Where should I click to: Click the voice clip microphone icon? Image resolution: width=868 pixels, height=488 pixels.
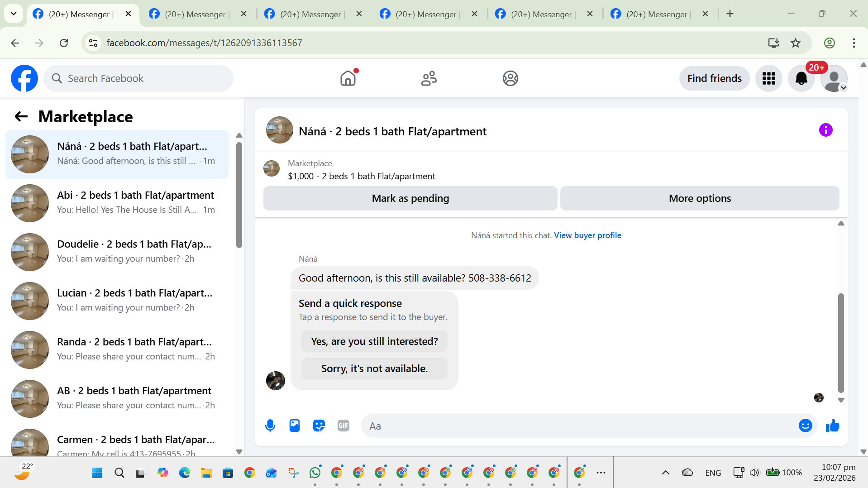(x=270, y=426)
